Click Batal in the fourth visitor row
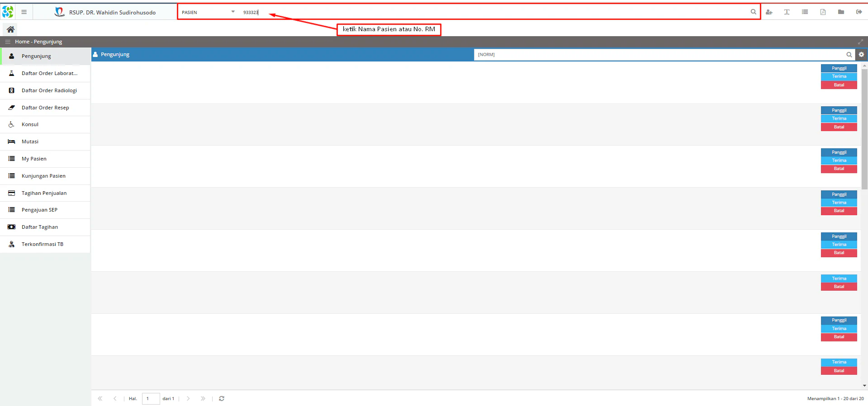Viewport: 868px width, 406px height. coord(839,211)
